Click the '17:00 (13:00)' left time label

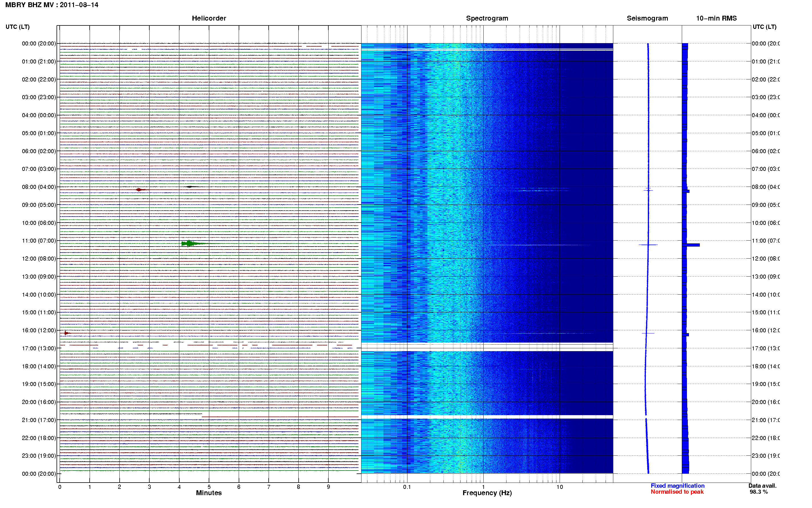39,348
